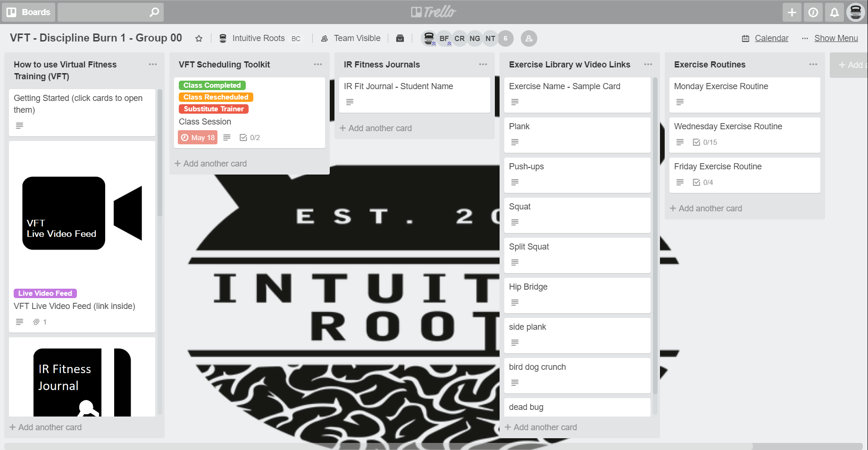868x450 pixels.
Task: Open member CR avatar
Action: 459,38
